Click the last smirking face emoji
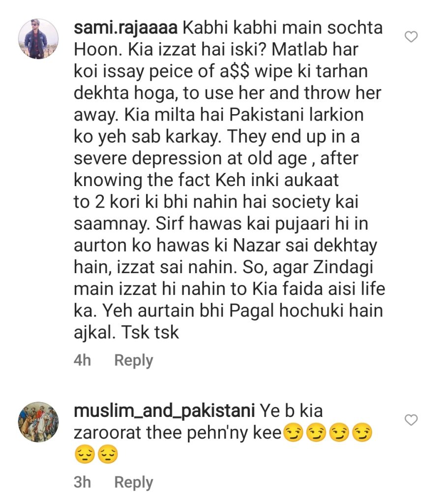The width and height of the screenshot is (443, 504). tap(362, 433)
